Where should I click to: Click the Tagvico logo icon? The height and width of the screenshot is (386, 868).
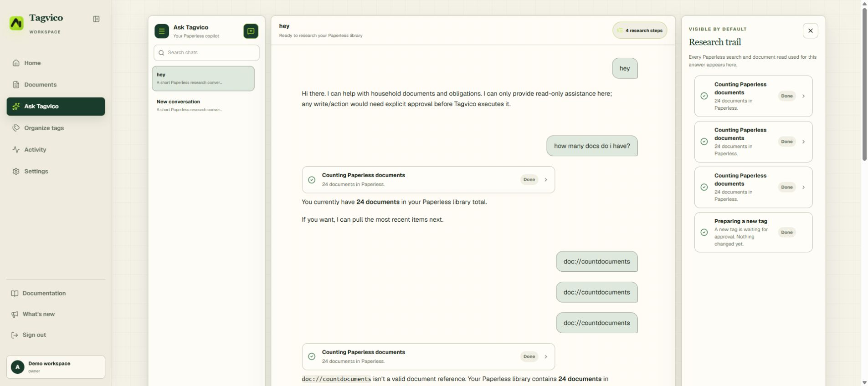tap(16, 23)
